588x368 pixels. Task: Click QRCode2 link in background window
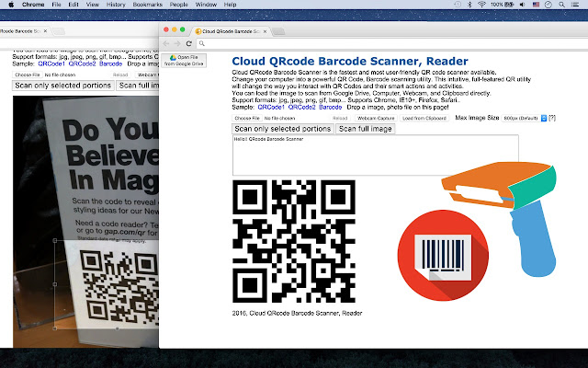click(x=82, y=63)
